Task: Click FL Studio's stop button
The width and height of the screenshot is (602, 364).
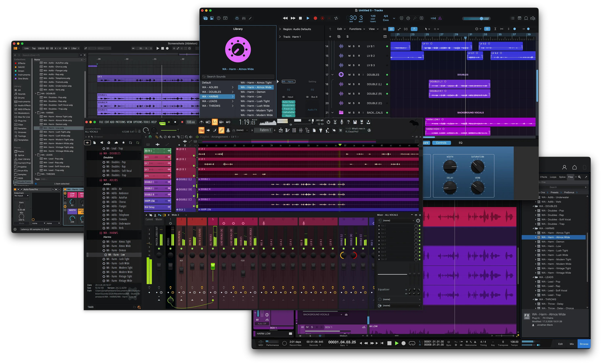Action: (175, 122)
